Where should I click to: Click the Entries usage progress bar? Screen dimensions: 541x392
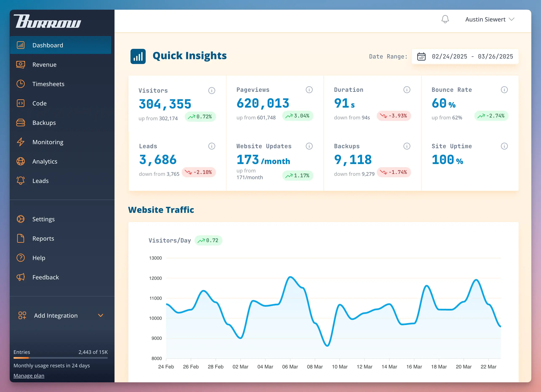(x=61, y=358)
